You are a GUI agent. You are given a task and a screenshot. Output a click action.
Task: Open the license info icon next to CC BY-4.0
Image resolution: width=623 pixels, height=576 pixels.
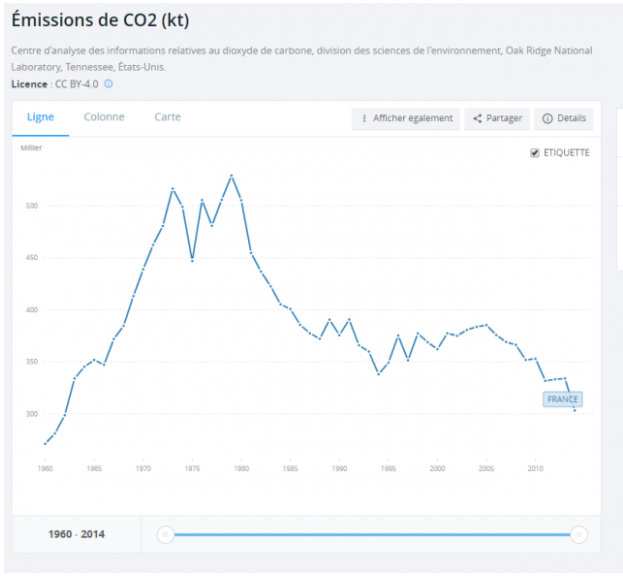point(109,84)
